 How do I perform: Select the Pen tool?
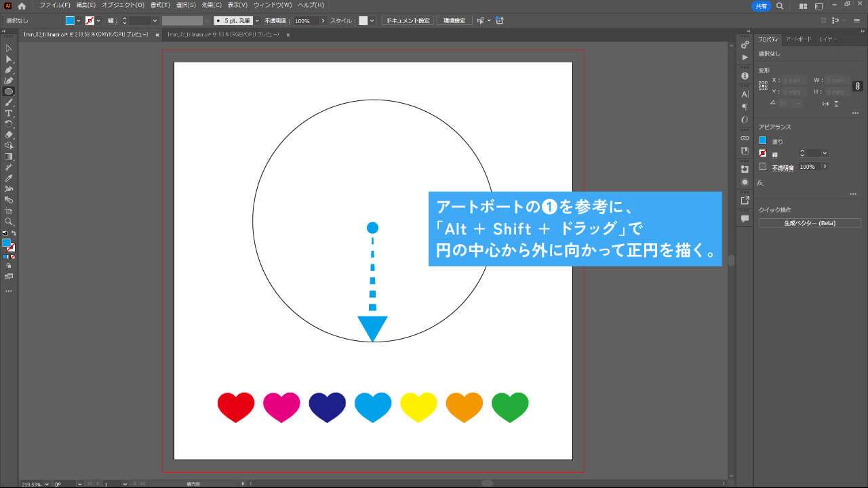coord(9,70)
